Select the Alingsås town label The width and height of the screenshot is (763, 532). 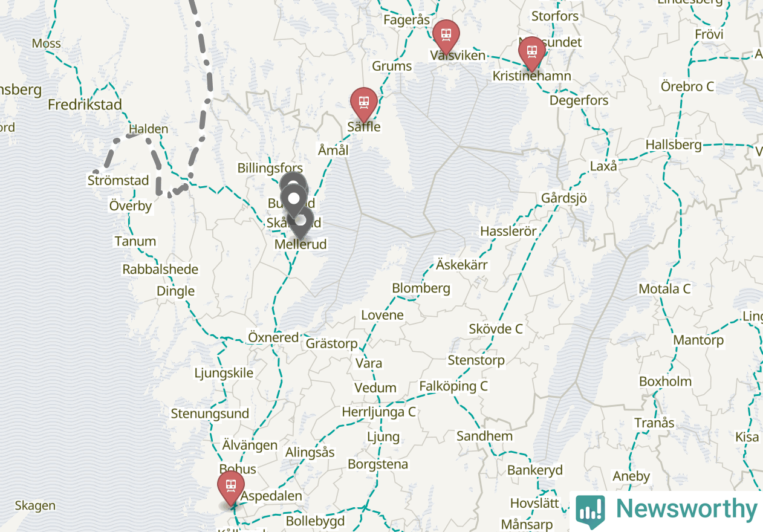tap(310, 453)
